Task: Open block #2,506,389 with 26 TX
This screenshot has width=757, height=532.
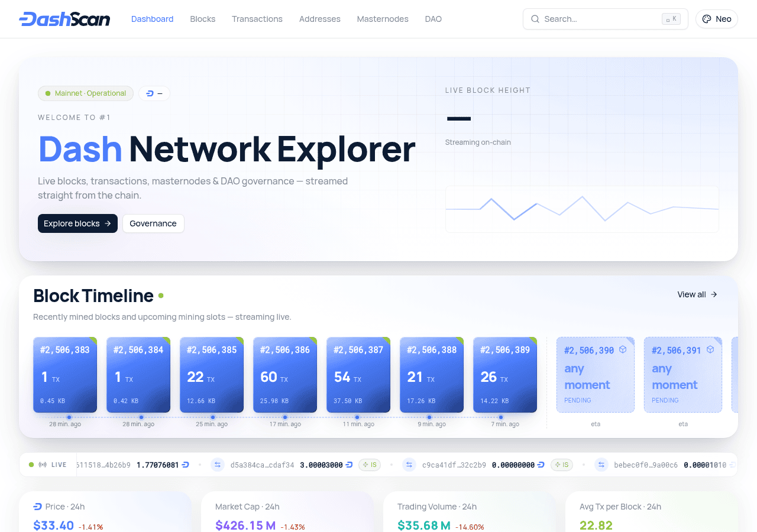Action: coord(505,375)
